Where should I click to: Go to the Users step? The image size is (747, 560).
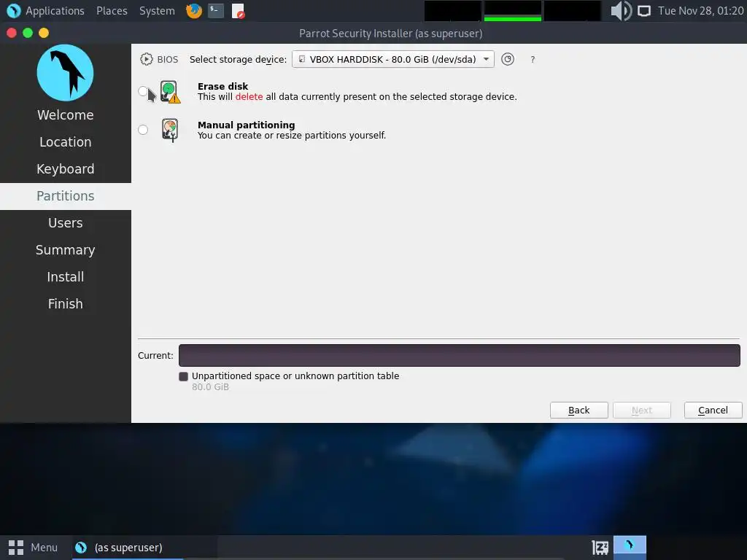pos(65,223)
